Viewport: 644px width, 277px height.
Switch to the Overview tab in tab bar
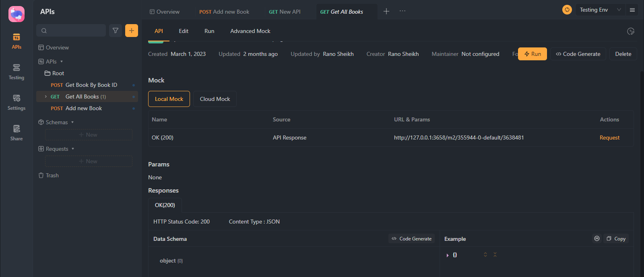coord(165,12)
